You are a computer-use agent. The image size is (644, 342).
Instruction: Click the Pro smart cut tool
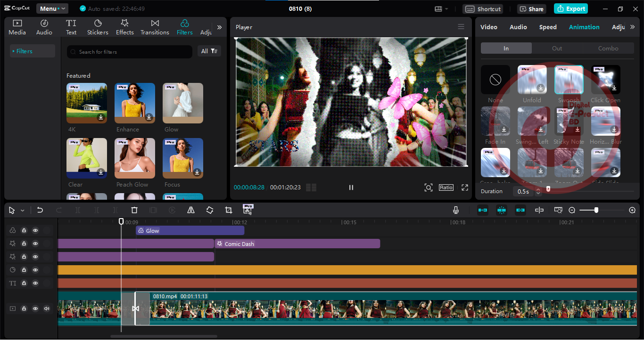(248, 209)
